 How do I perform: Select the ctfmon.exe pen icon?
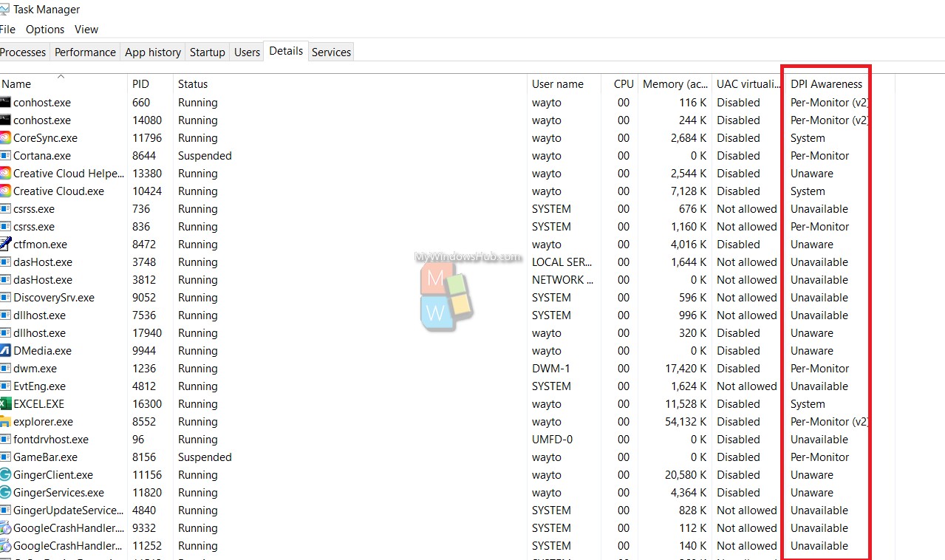(6, 245)
